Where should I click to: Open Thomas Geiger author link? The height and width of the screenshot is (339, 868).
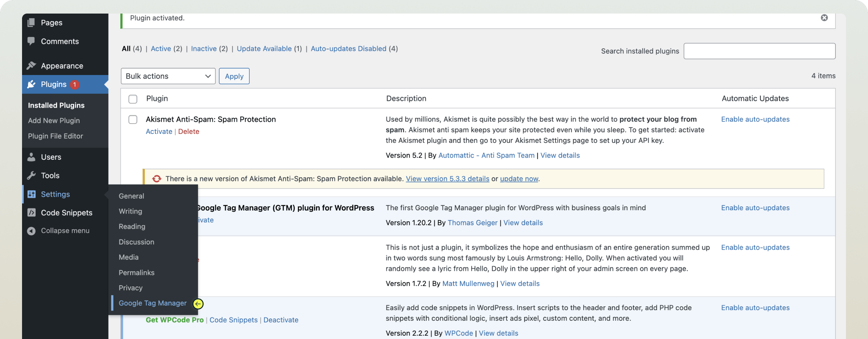[473, 223]
